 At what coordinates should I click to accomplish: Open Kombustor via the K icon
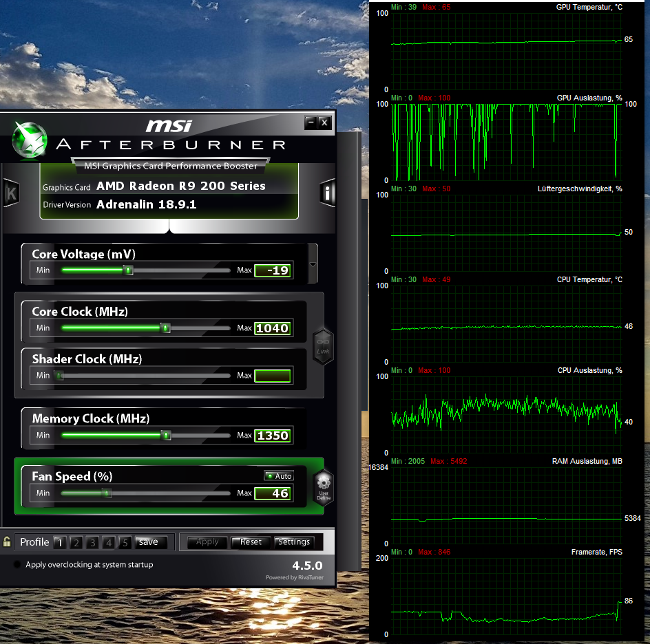click(x=11, y=193)
